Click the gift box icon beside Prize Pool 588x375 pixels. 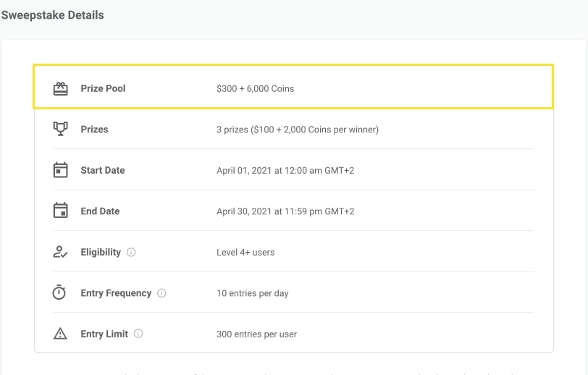click(x=61, y=88)
